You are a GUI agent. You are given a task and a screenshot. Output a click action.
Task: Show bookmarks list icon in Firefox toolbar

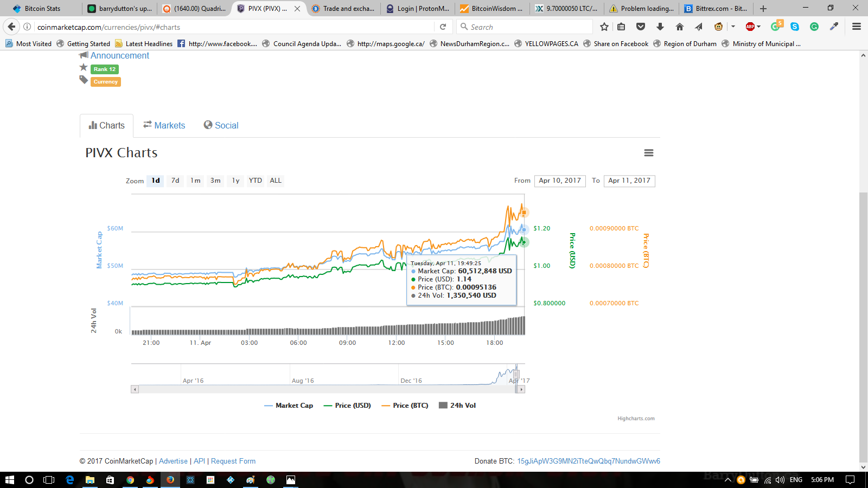click(622, 27)
